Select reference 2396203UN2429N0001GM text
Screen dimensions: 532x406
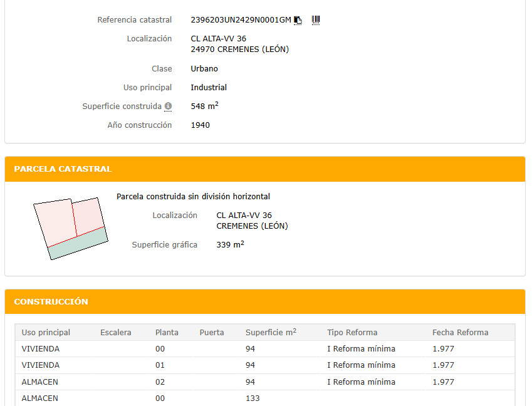(x=241, y=20)
